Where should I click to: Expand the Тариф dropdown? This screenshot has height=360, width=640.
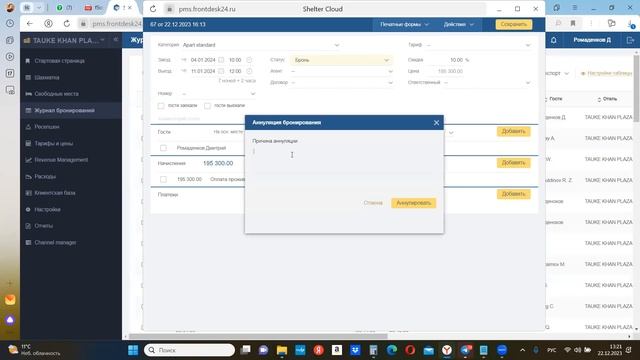click(528, 45)
